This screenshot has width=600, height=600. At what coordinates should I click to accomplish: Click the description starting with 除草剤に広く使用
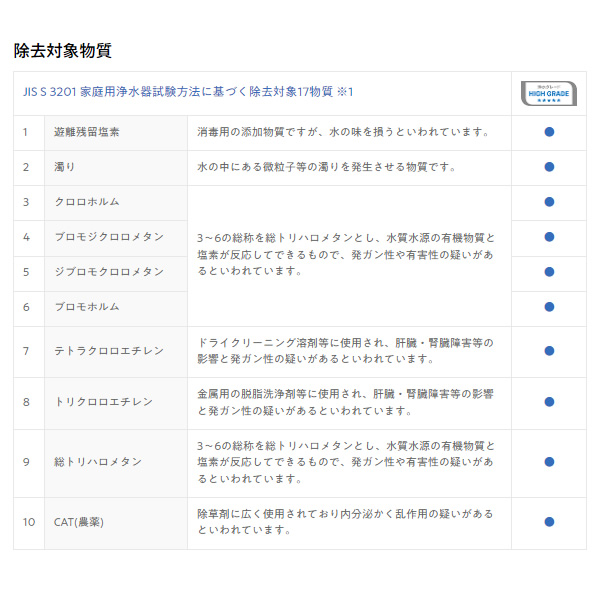click(x=345, y=522)
